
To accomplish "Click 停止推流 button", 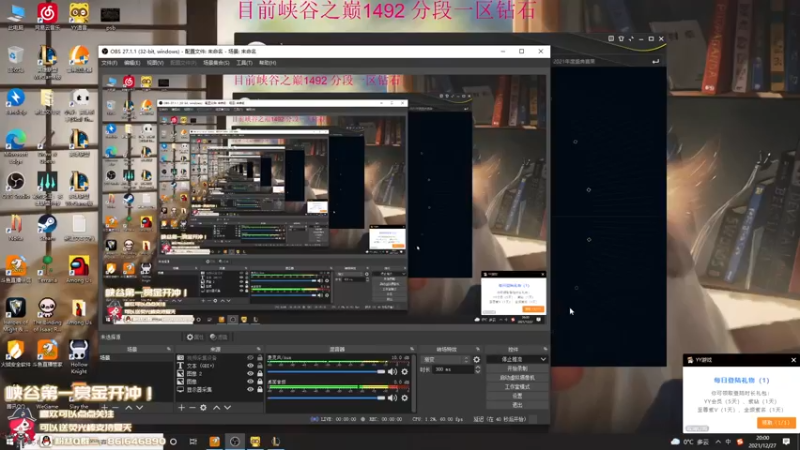I will point(512,359).
